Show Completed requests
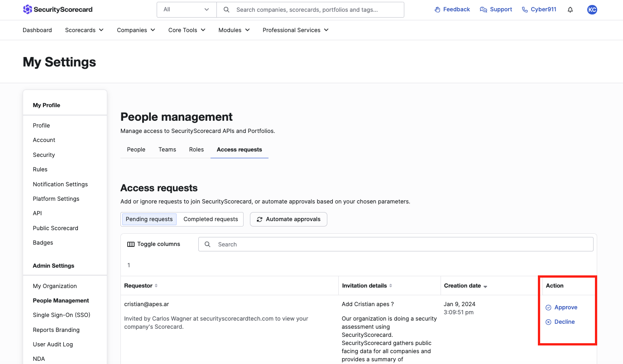Screen dimensions: 623x364 click(x=211, y=219)
